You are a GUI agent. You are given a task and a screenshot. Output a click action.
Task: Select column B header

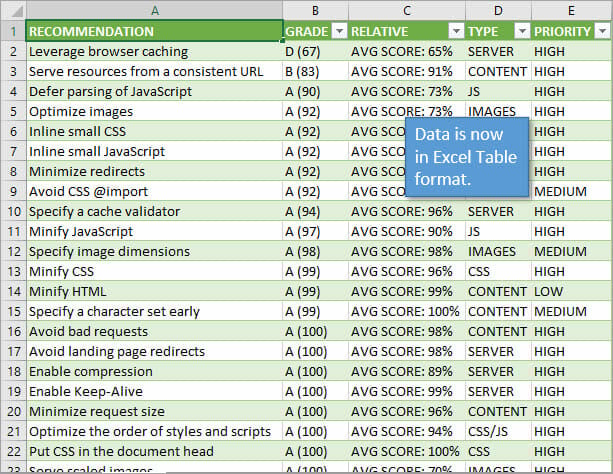coord(315,10)
